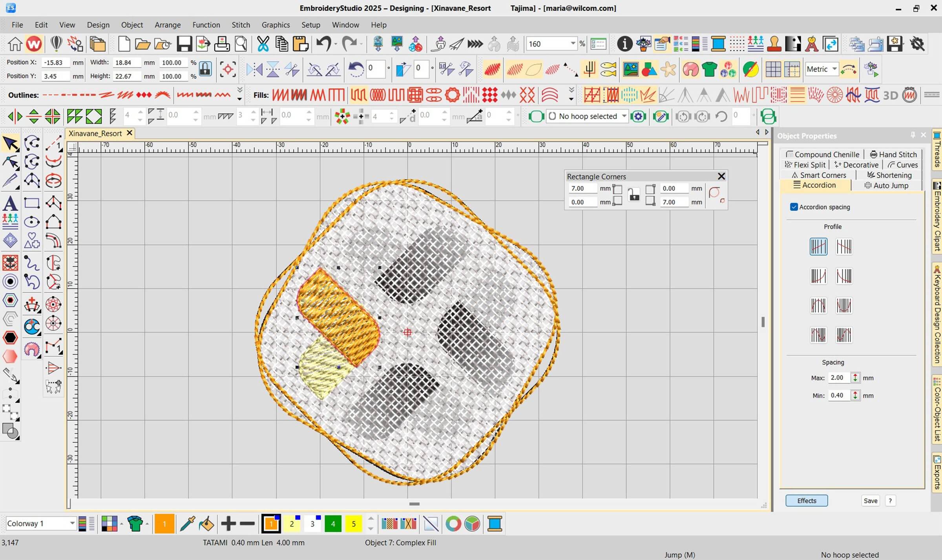Click the Home icon in toolbar
Image resolution: width=942 pixels, height=560 pixels.
[15, 44]
